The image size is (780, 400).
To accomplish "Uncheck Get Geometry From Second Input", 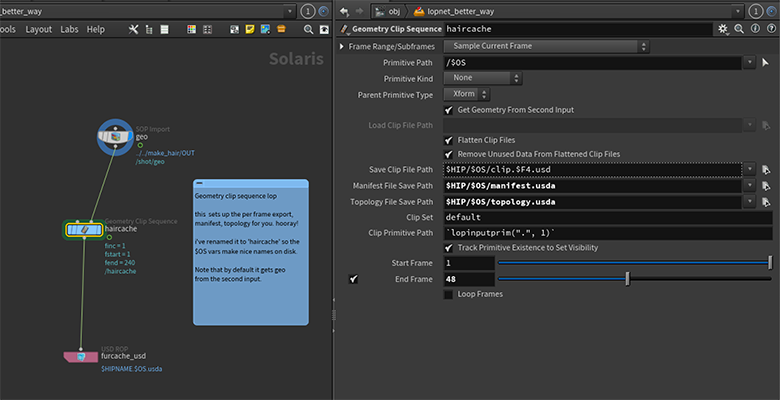I will coord(449,110).
